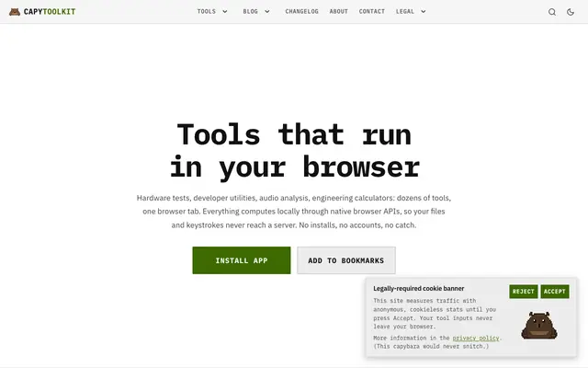Click the capybara logo icon
This screenshot has width=588, height=368.
15,12
